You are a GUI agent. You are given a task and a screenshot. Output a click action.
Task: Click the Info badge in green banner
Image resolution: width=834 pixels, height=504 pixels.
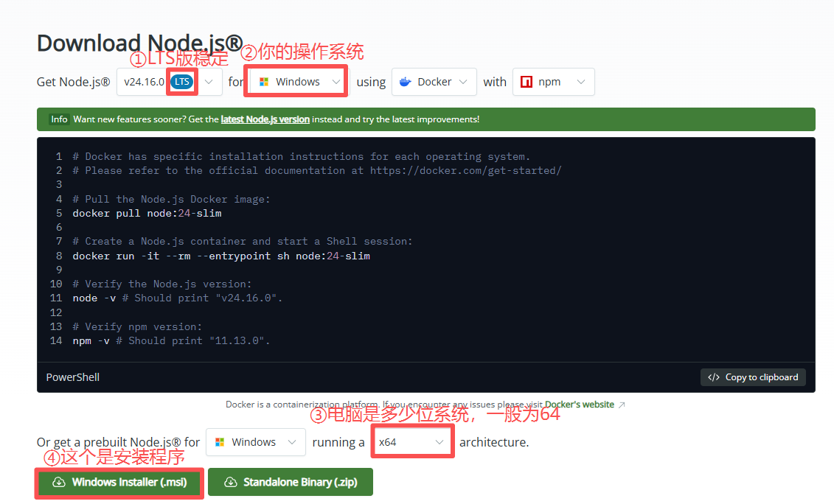coord(59,119)
